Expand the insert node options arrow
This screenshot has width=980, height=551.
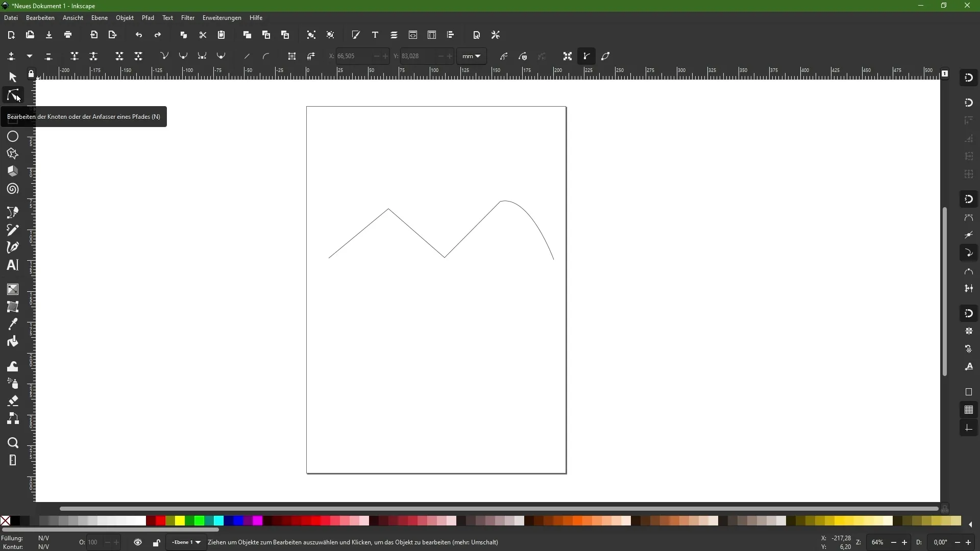[x=30, y=56]
